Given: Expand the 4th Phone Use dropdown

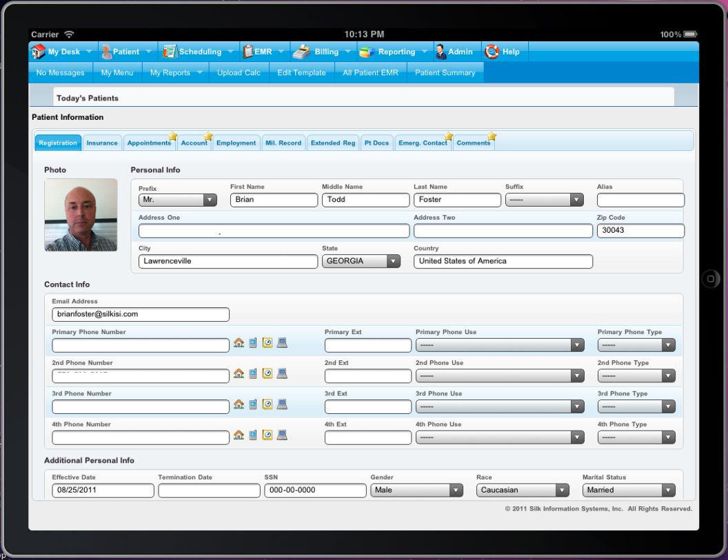Looking at the screenshot, I should tap(500, 437).
